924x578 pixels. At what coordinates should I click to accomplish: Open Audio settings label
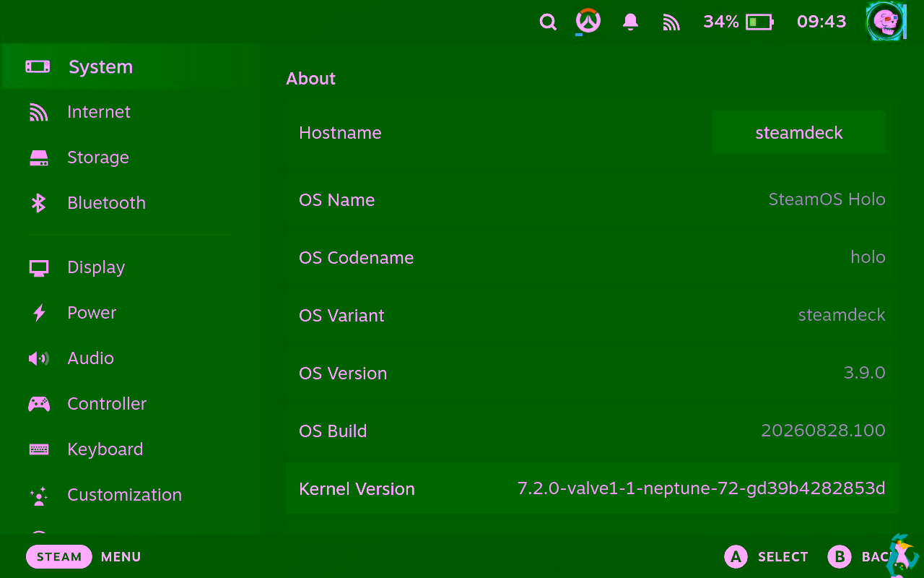[90, 358]
